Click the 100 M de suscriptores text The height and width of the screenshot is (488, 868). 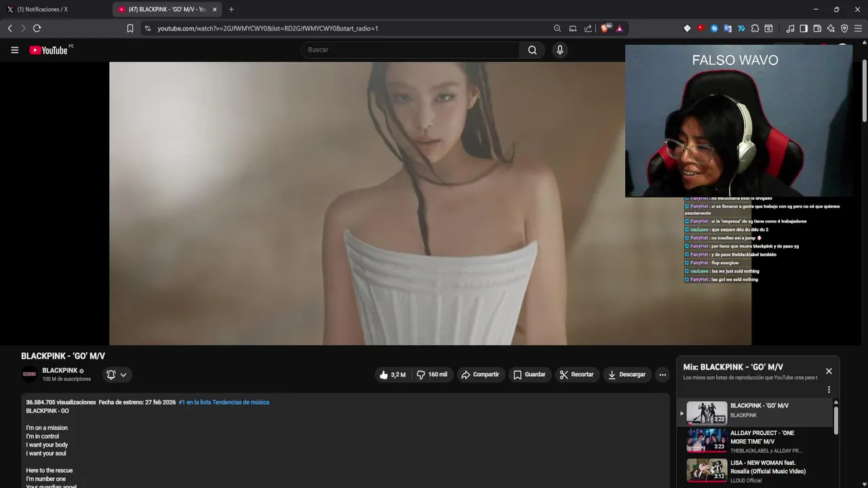tap(66, 380)
